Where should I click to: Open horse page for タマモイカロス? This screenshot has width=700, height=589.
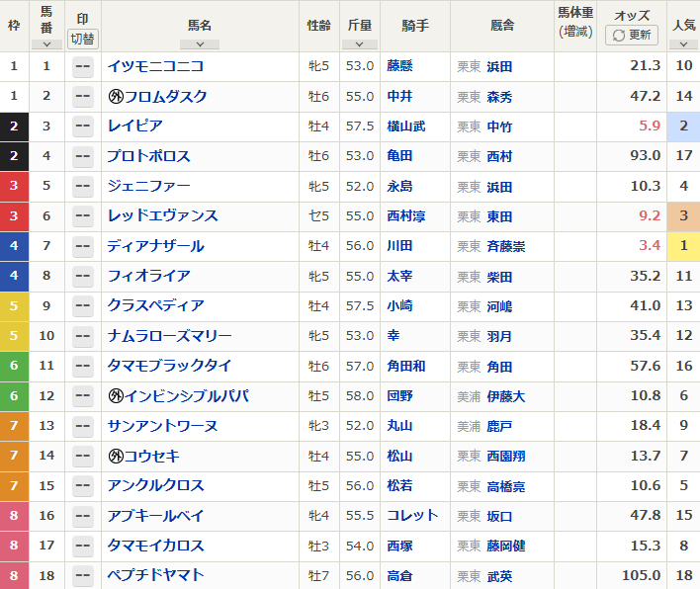156,546
